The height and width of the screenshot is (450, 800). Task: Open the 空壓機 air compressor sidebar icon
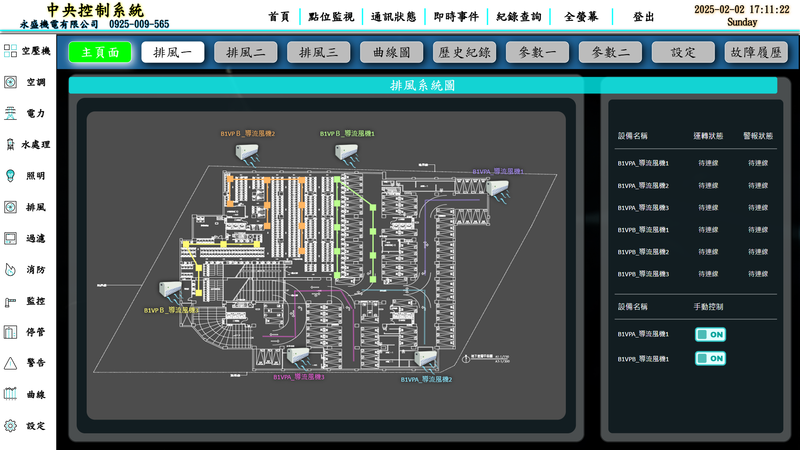pos(10,51)
